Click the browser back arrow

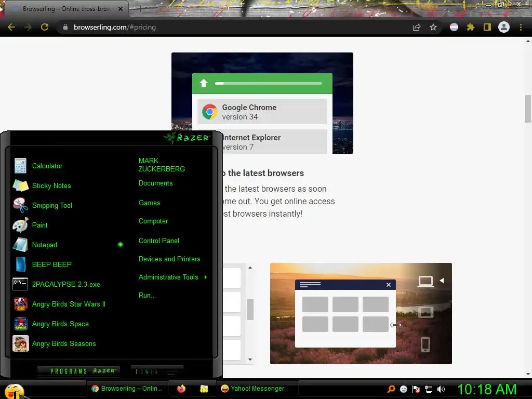[11, 27]
